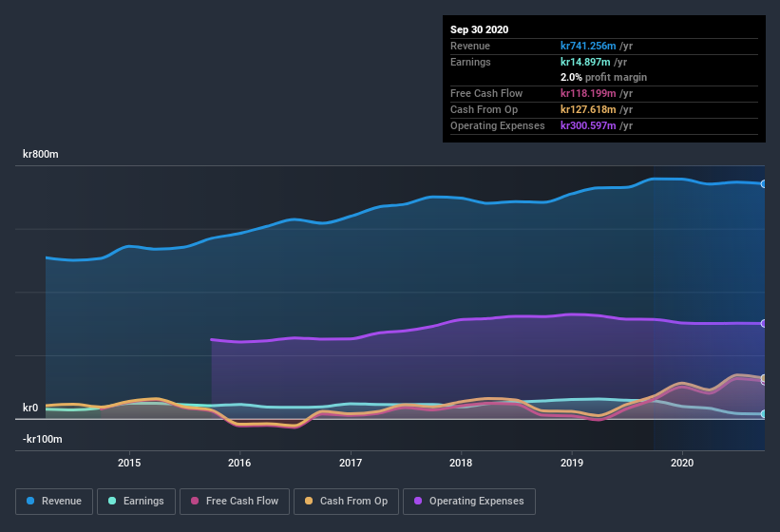This screenshot has height=532, width=780.
Task: Click the orange Cash From Op dot
Action: click(308, 501)
